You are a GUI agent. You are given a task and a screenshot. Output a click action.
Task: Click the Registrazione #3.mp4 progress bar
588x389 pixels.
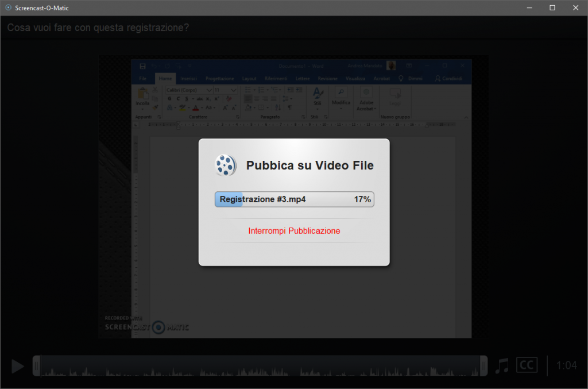[295, 199]
